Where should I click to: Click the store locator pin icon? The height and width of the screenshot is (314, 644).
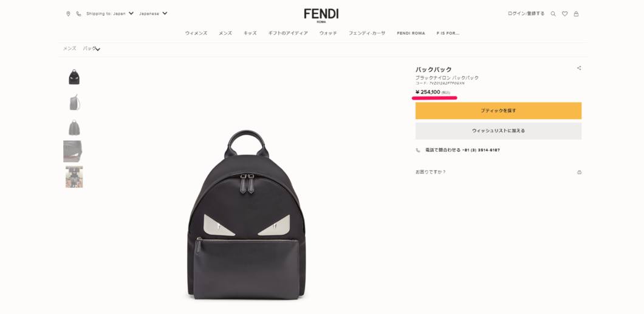(x=68, y=13)
